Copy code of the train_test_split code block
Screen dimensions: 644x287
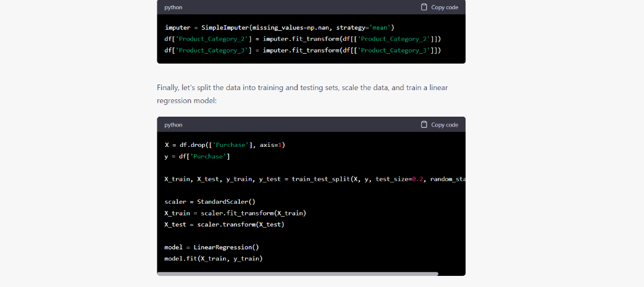[440, 125]
